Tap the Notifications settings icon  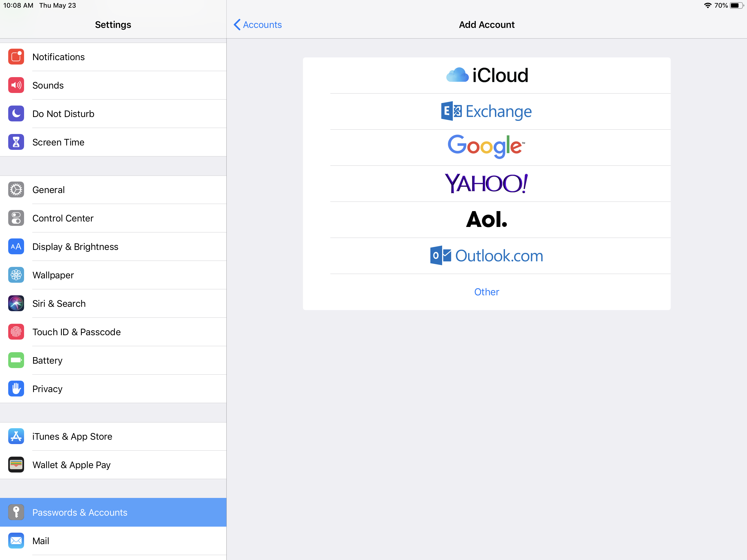(16, 57)
